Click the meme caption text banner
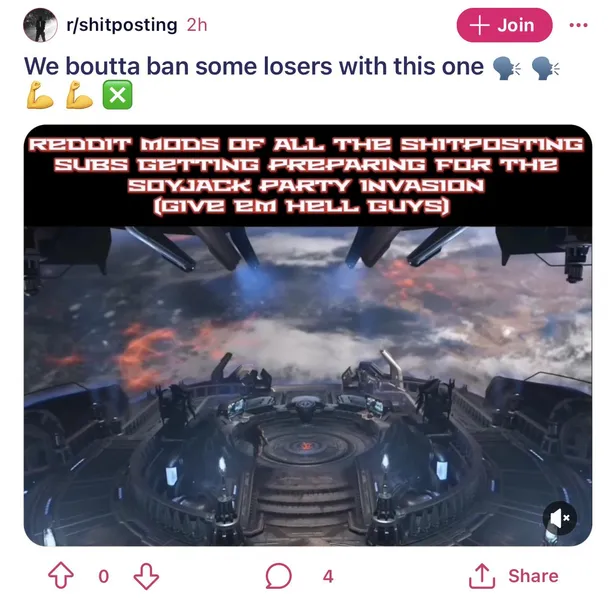The width and height of the screenshot is (616, 600). [308, 176]
